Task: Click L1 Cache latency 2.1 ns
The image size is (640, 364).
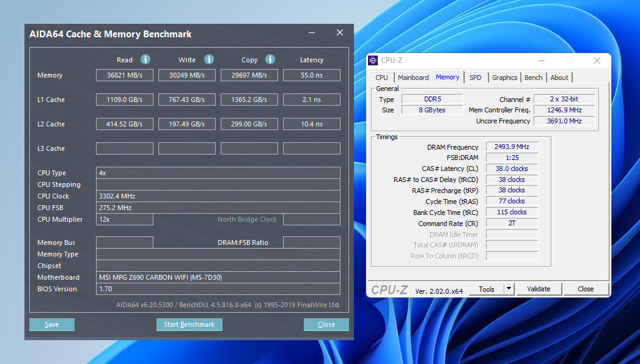Action: point(311,100)
